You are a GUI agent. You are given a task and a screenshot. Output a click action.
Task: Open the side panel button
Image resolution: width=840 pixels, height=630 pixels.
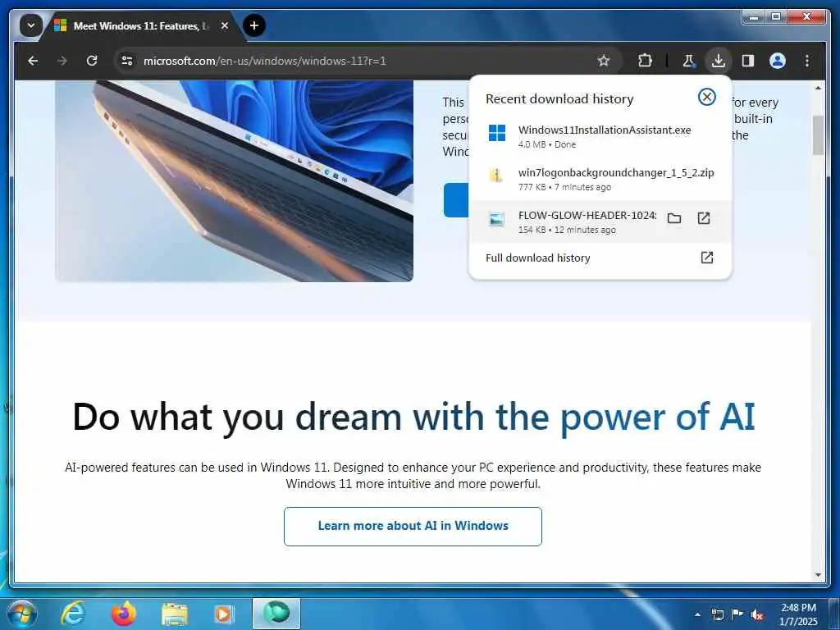tap(748, 61)
